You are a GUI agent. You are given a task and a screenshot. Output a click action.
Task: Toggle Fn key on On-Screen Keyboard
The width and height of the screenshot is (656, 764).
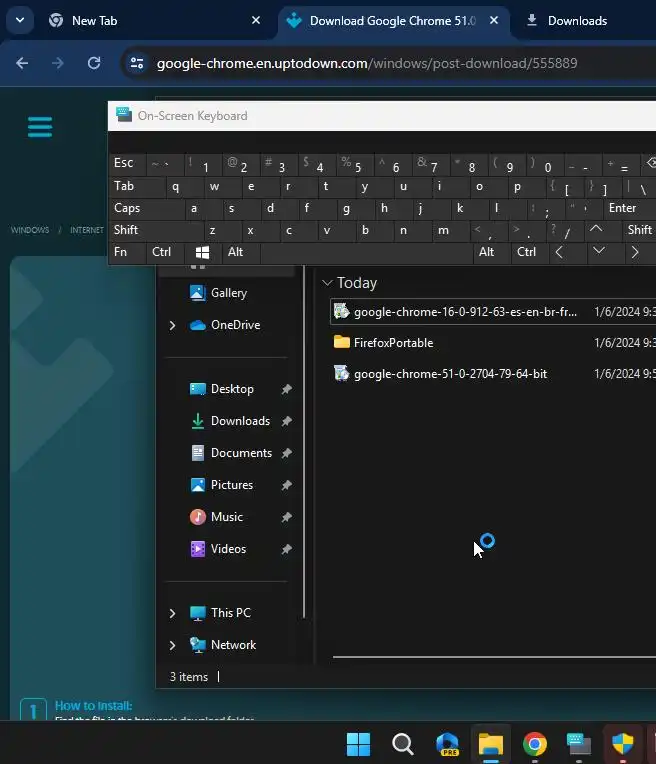[127, 252]
